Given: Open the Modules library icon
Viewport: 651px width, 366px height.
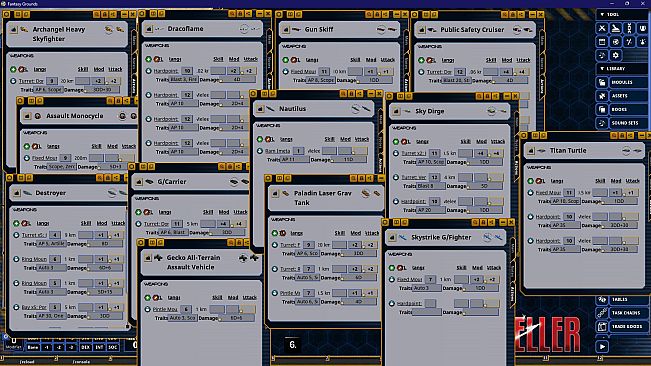Looking at the screenshot, I should 602,82.
